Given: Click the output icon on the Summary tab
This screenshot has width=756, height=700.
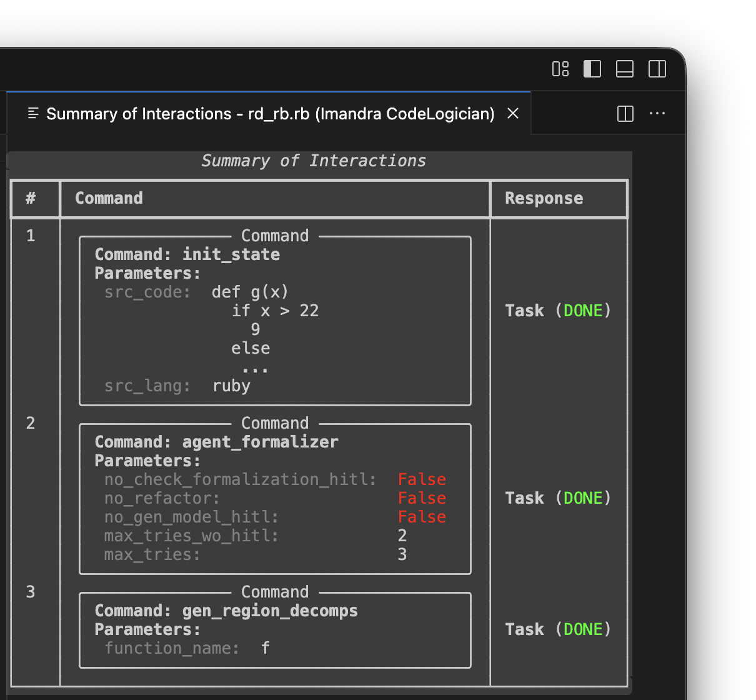Looking at the screenshot, I should (x=33, y=113).
